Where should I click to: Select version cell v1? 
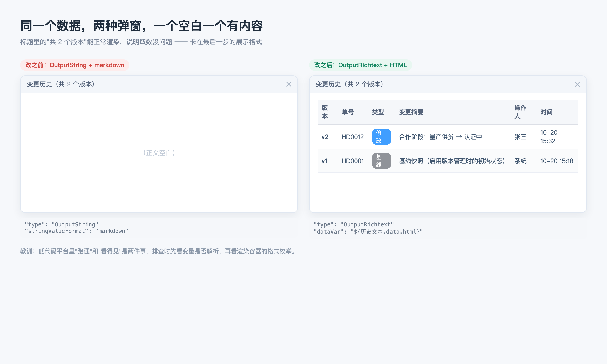324,161
